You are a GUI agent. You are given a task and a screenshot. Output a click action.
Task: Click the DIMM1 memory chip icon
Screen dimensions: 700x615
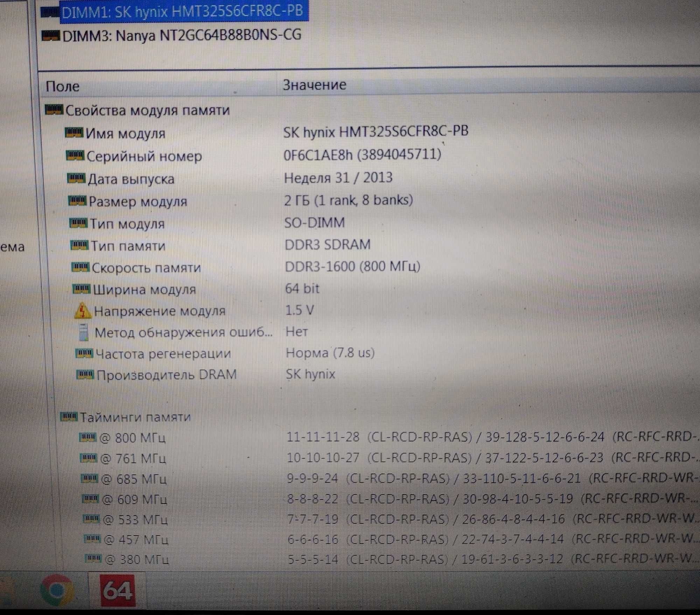tap(50, 13)
